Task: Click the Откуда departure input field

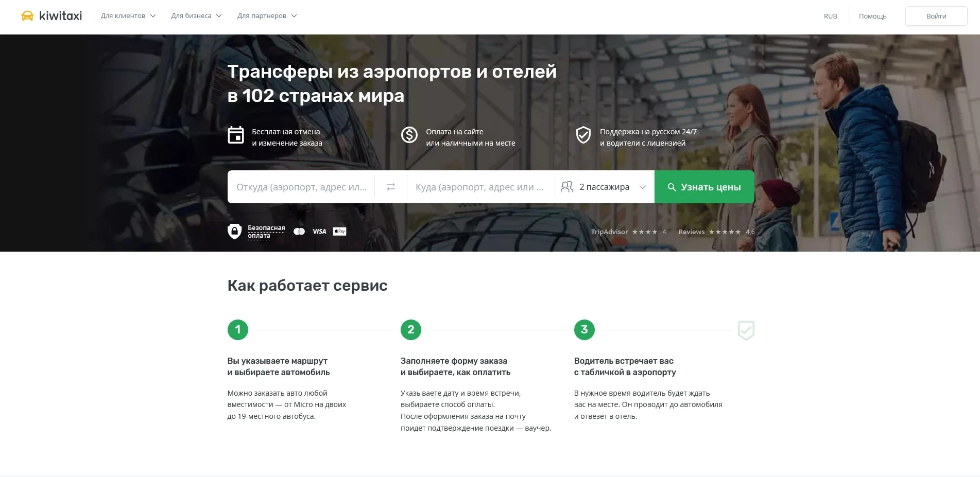Action: coord(301,187)
